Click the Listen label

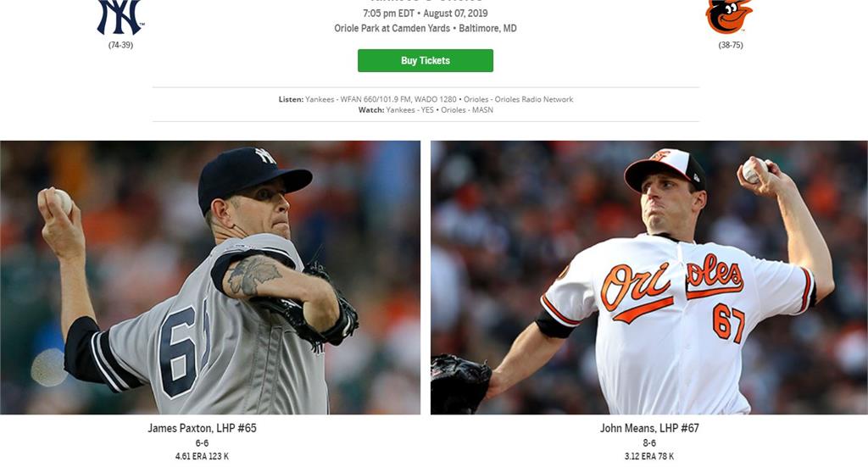[291, 99]
